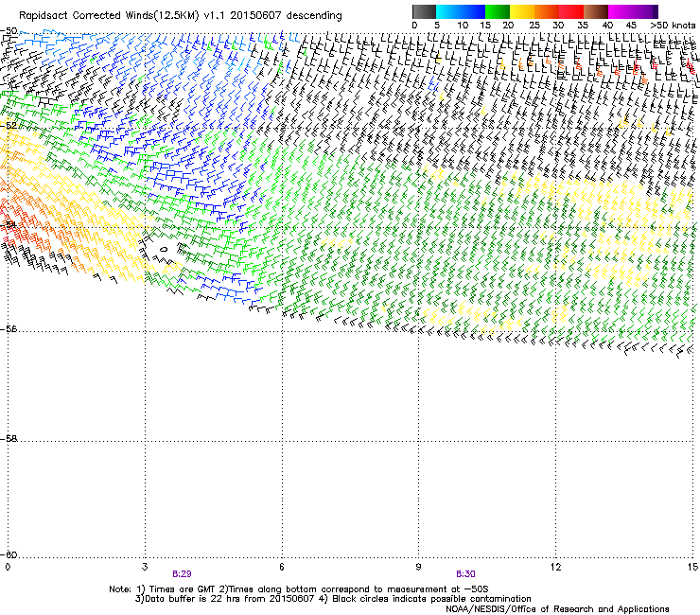Click the cyan 5-10 knots legend segment
This screenshot has width=700, height=615.
tap(448, 11)
